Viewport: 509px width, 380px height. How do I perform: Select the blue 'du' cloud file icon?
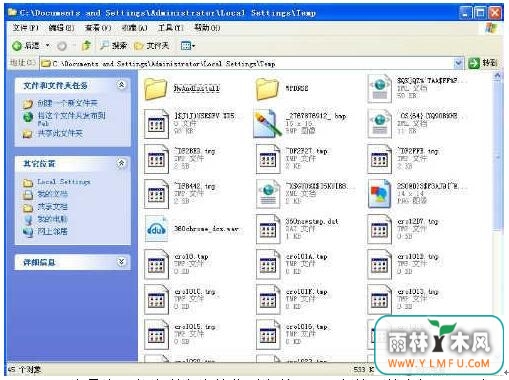pyautogui.click(x=156, y=229)
